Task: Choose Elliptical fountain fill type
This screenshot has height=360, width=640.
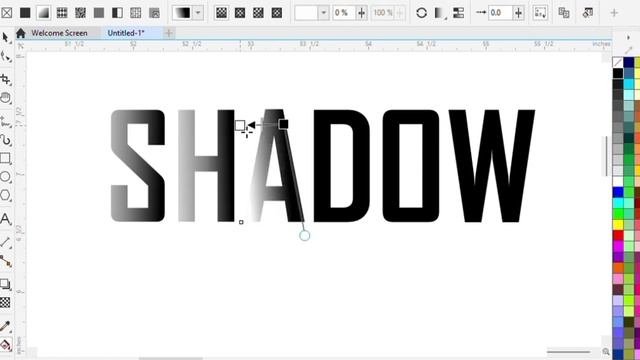Action: [240, 13]
